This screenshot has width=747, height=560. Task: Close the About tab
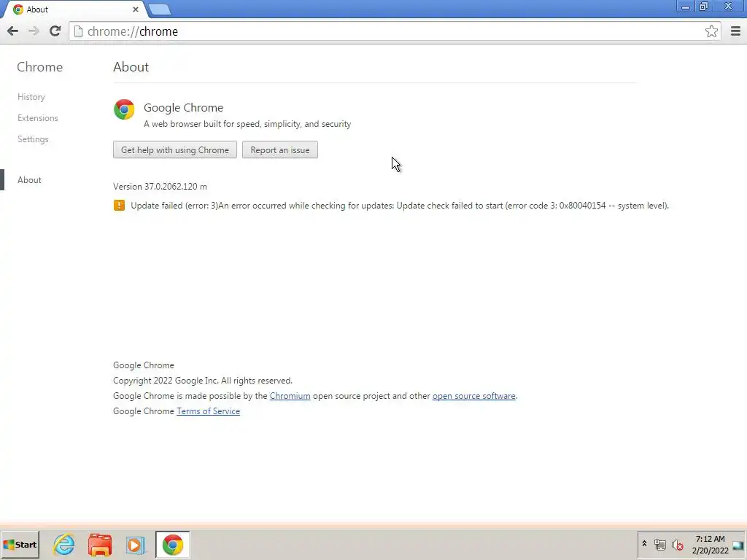pos(136,9)
